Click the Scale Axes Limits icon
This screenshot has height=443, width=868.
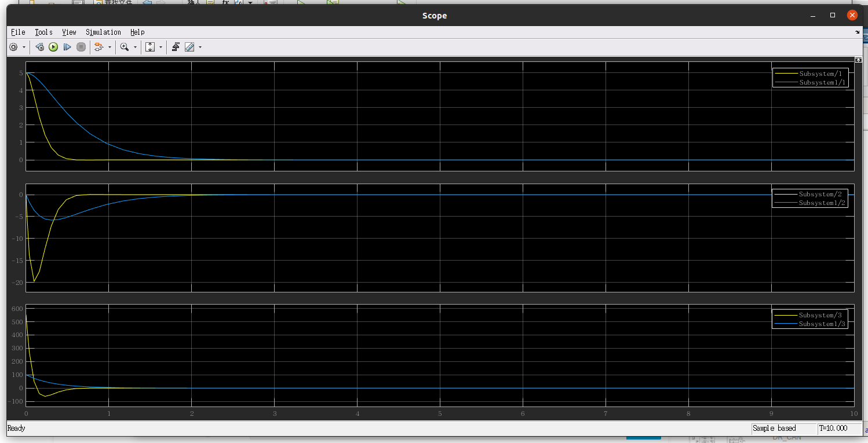tap(150, 47)
